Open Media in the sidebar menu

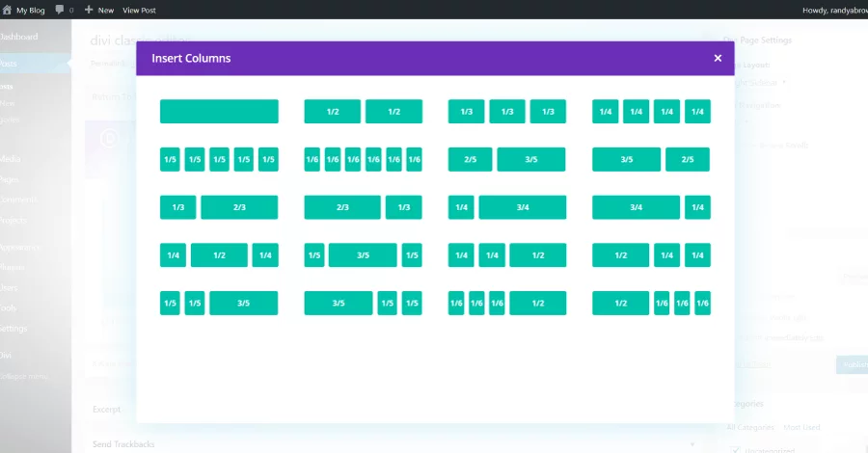(10, 159)
